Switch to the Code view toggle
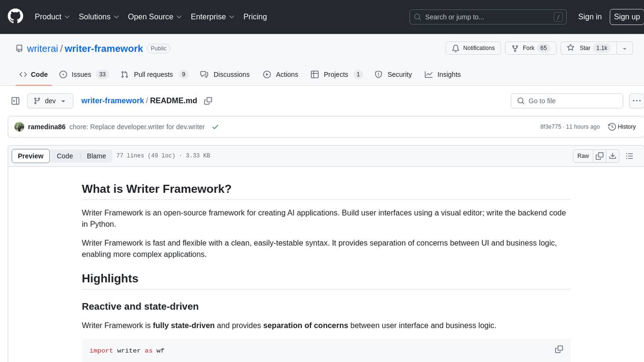Screen dimensions: 644x362 pyautogui.click(x=65, y=156)
